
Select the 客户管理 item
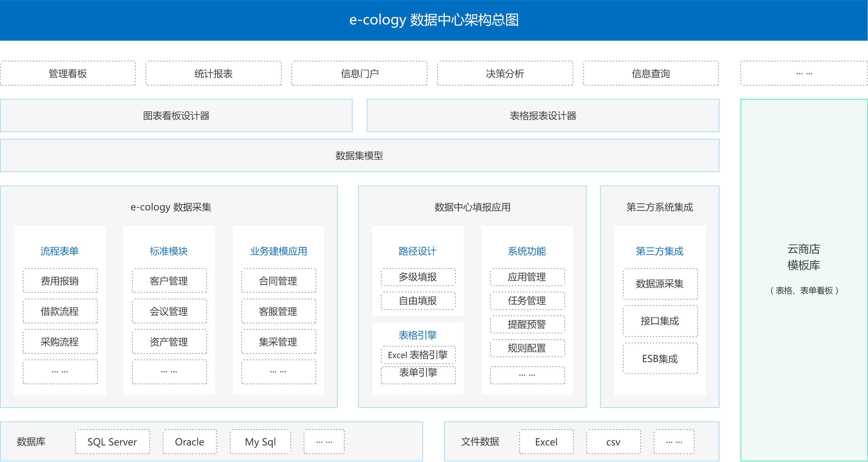[x=169, y=280]
